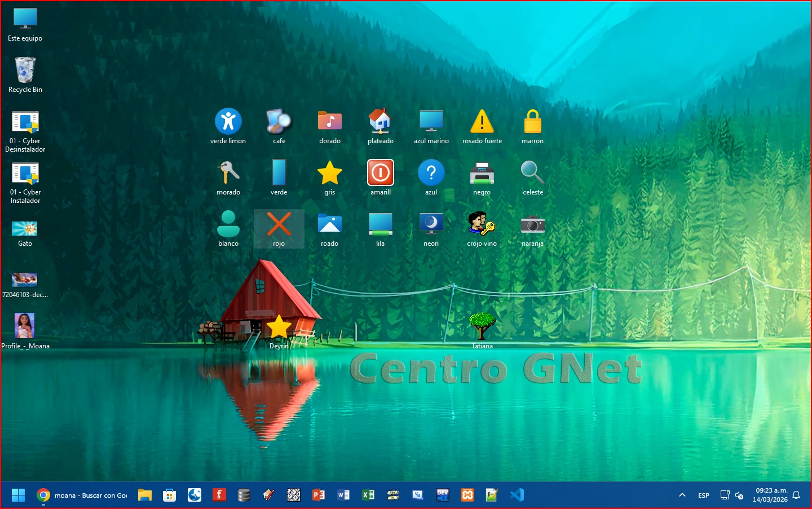The width and height of the screenshot is (812, 509).
Task: Click the 'marron' padlock desktop icon
Action: click(532, 122)
